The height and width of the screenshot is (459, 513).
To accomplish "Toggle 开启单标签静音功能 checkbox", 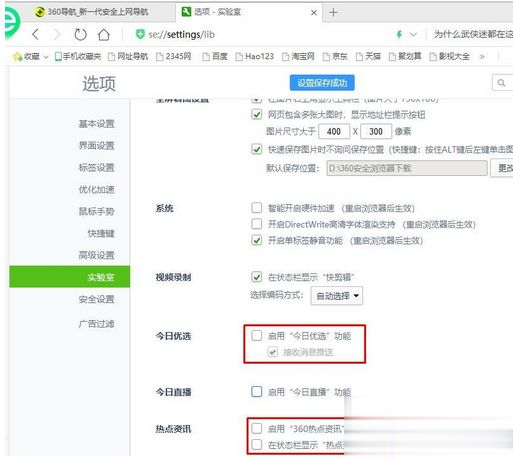I will coord(256,240).
